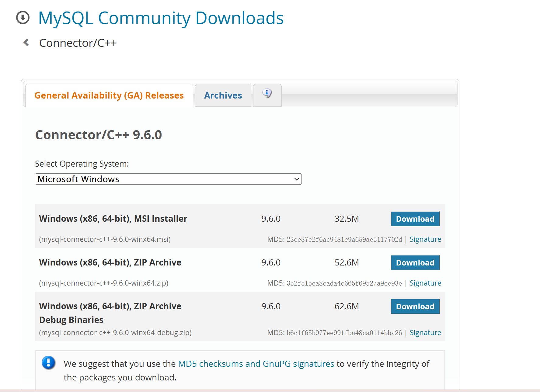Click the blue exclamation notice icon
Image resolution: width=540 pixels, height=392 pixels.
click(x=48, y=363)
